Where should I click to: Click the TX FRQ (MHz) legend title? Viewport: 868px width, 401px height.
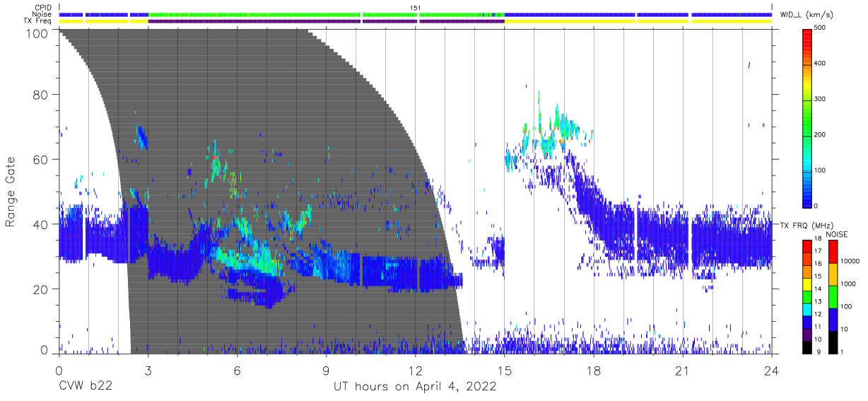click(x=806, y=225)
